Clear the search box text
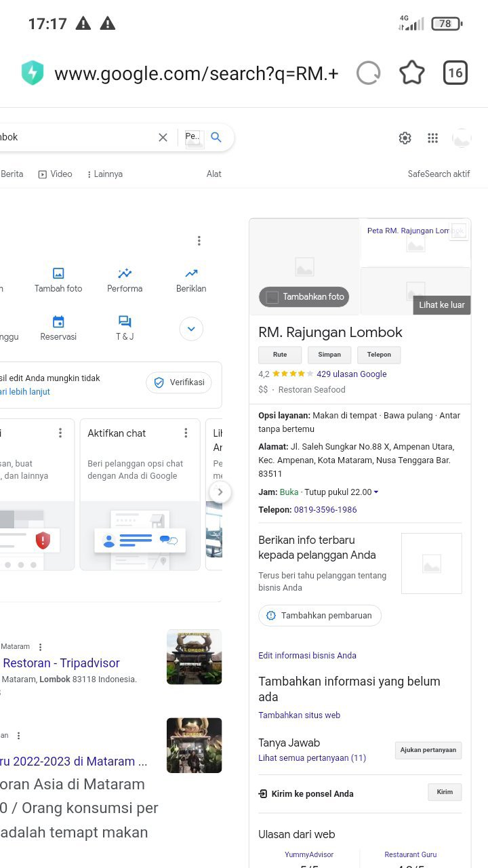Screen dimensions: 488x868 pos(163,138)
